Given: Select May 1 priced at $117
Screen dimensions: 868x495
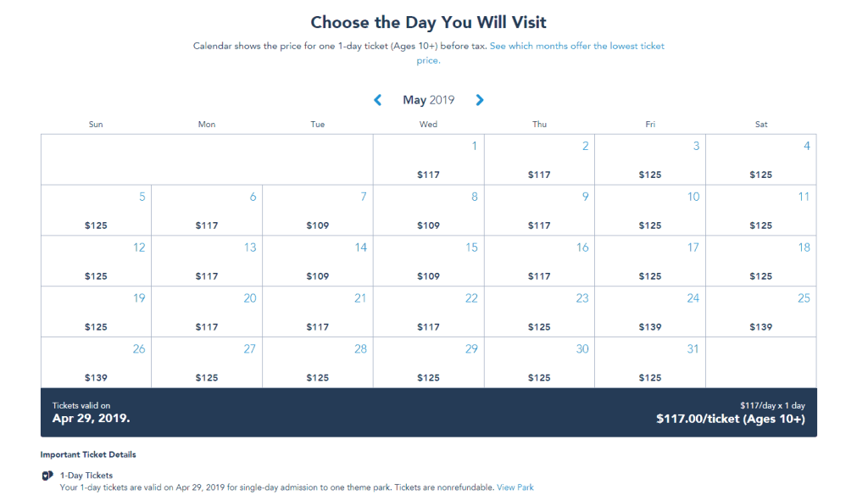Looking at the screenshot, I should 428,159.
